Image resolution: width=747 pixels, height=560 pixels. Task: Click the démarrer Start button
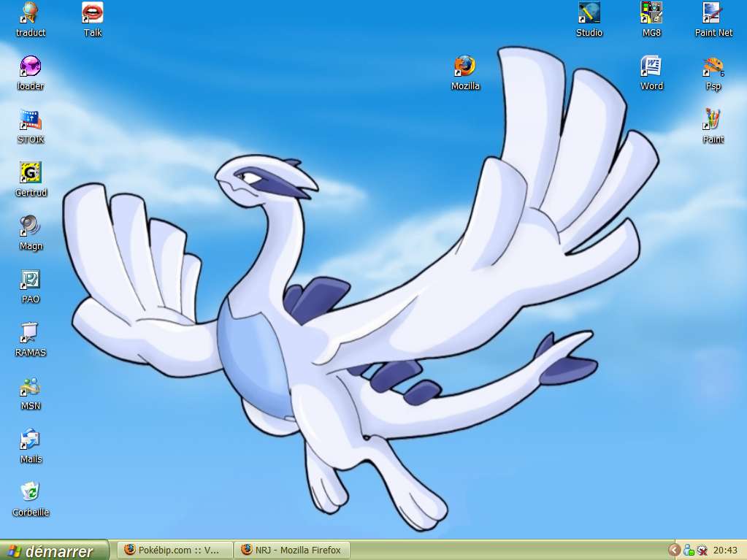[54, 551]
